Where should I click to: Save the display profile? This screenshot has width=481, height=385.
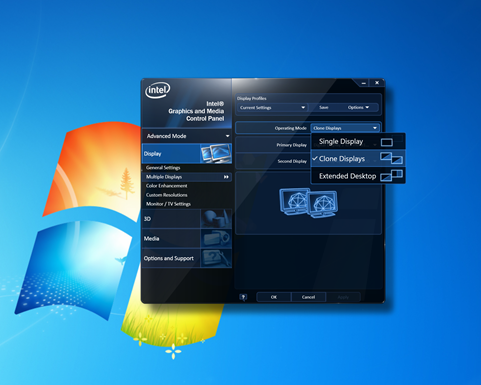coord(324,107)
